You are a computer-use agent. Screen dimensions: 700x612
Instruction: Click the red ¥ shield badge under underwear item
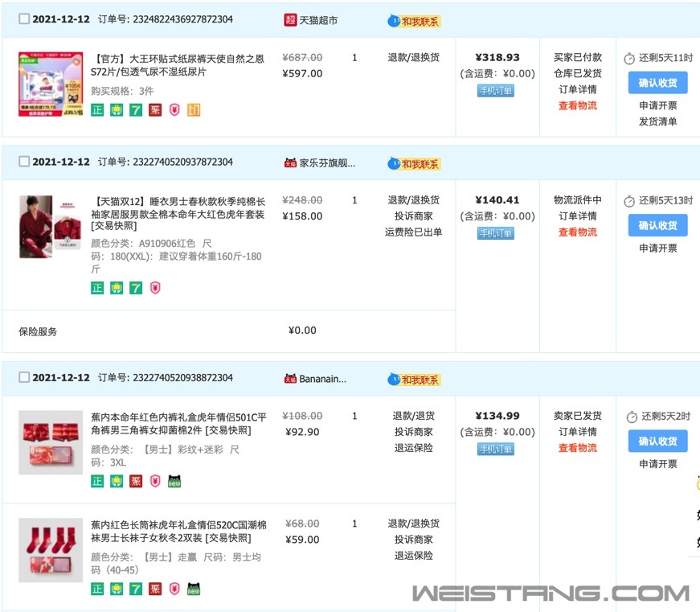(155, 481)
